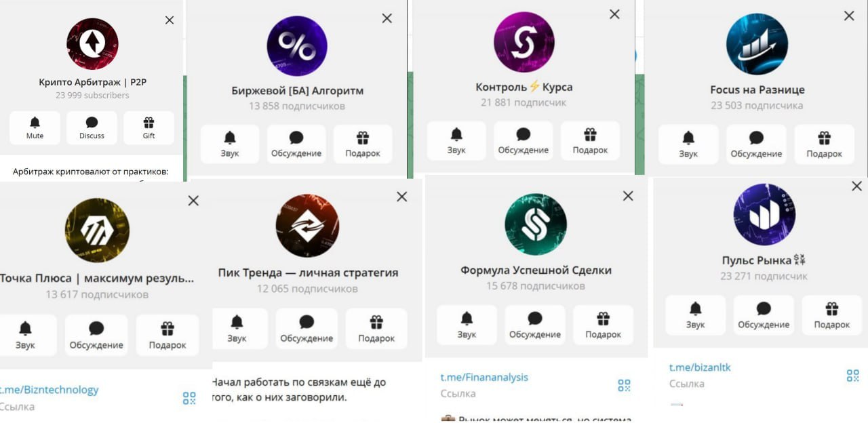This screenshot has width=868, height=423.
Task: Mute the Крипто Арбитраж | P2P channel
Action: click(x=35, y=127)
